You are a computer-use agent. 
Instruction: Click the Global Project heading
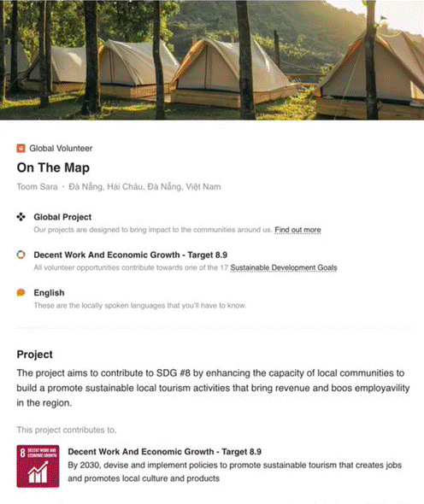tap(62, 217)
